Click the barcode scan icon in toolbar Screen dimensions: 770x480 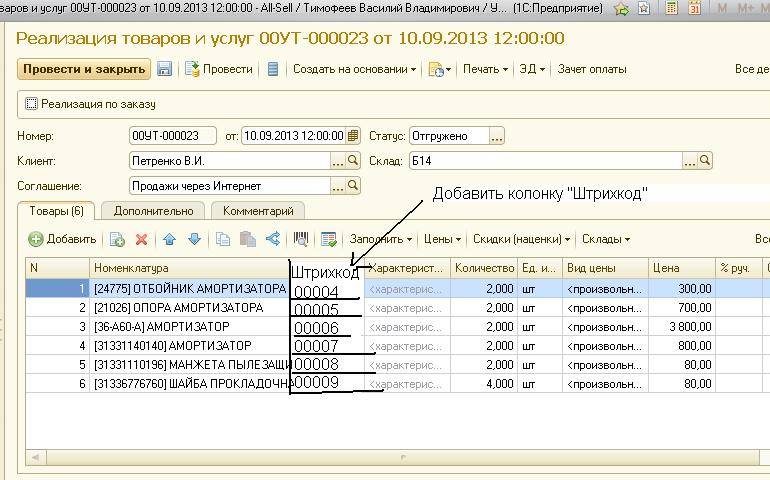coord(300,239)
